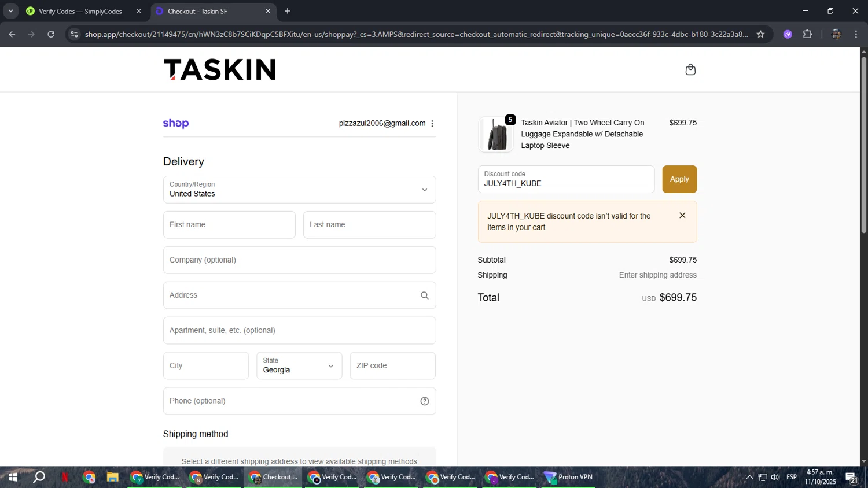Open account options next to pizzazul2006@gmail.com

pos(432,124)
